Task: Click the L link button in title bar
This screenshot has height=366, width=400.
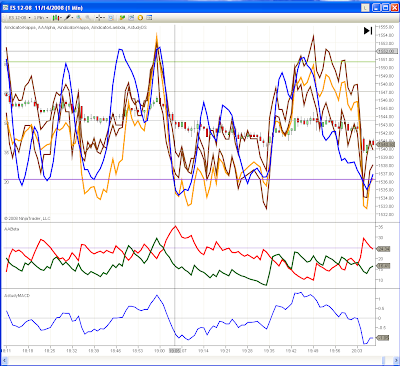Action: click(x=366, y=8)
